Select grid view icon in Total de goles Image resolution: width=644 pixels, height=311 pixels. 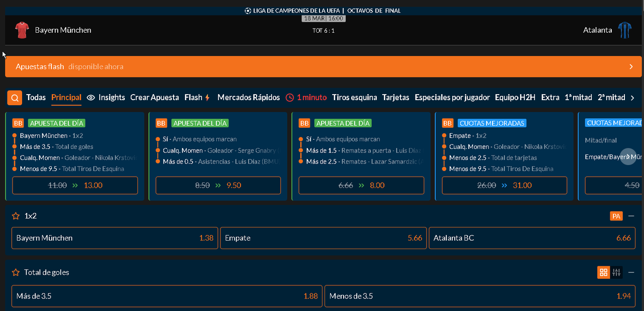tap(603, 272)
